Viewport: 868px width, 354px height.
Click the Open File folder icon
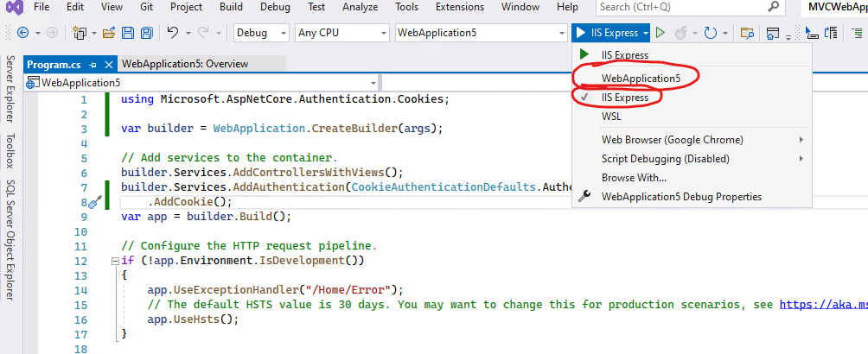tap(109, 33)
